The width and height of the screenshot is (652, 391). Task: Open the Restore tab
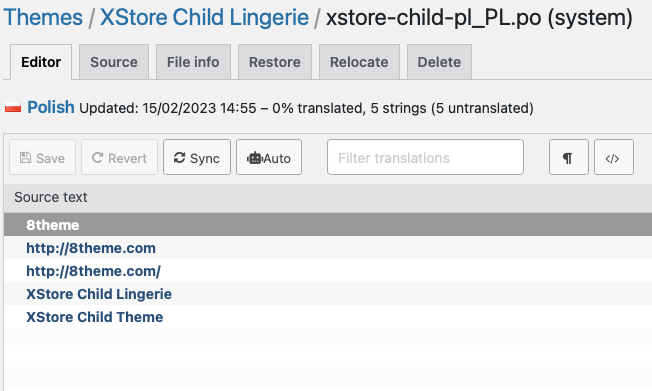(275, 62)
